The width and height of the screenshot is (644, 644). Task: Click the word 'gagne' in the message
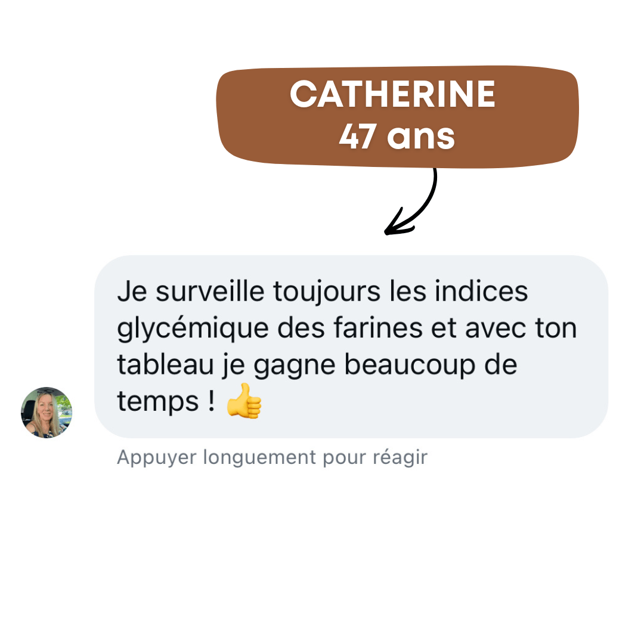(294, 366)
